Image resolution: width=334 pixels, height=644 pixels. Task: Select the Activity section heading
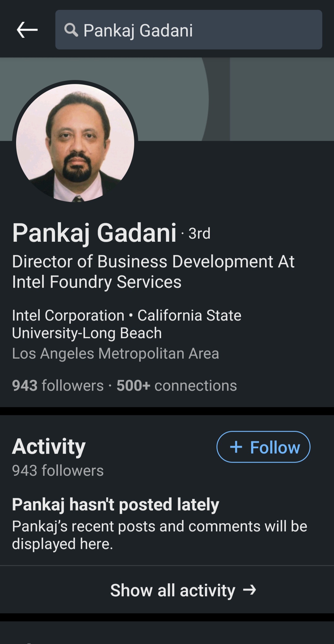[x=49, y=446]
